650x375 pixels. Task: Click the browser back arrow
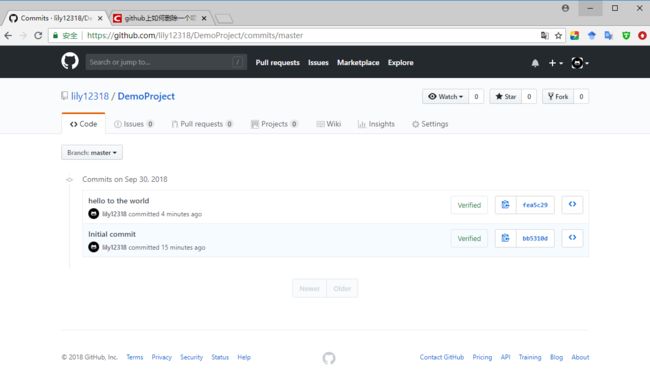tap(8, 36)
